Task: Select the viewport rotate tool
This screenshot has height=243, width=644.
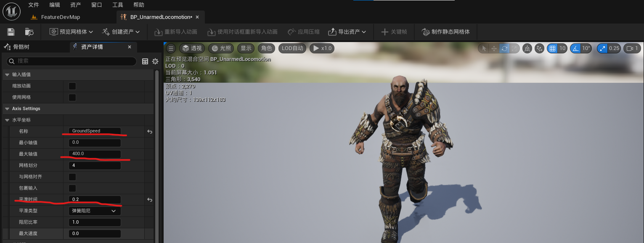Action: [504, 48]
